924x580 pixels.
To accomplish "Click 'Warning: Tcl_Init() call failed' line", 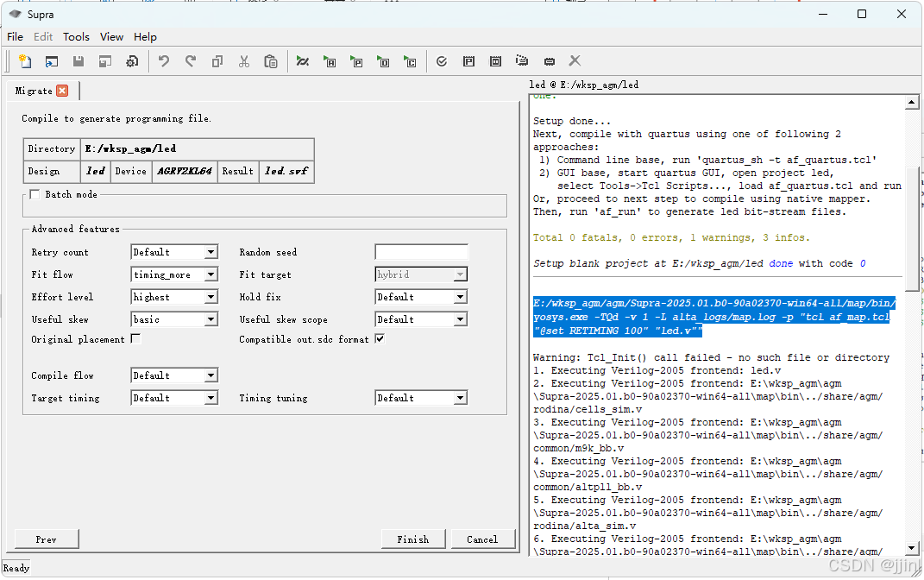I will pos(711,357).
